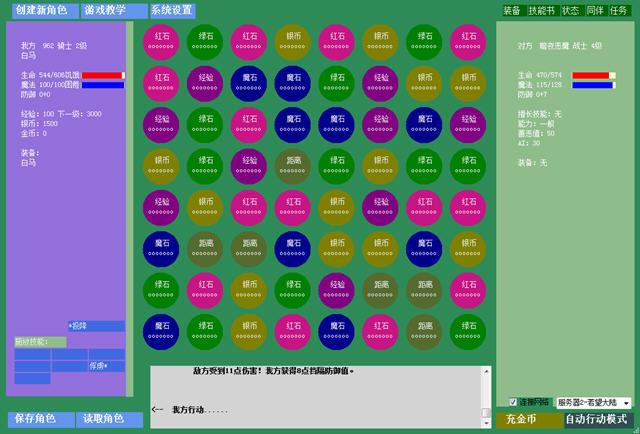Viewport: 640px width, 434px height.
Task: Click the battle log scrollbar
Action: [x=486, y=390]
